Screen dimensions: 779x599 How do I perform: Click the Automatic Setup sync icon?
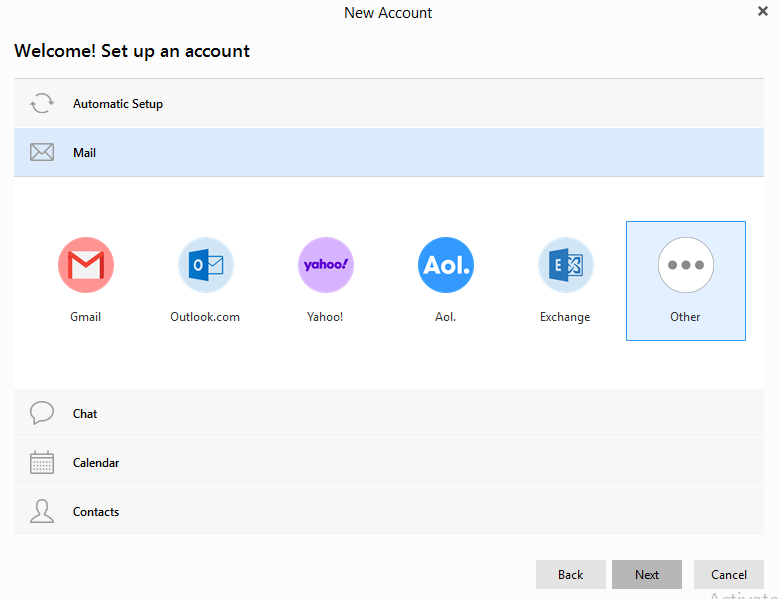[42, 104]
